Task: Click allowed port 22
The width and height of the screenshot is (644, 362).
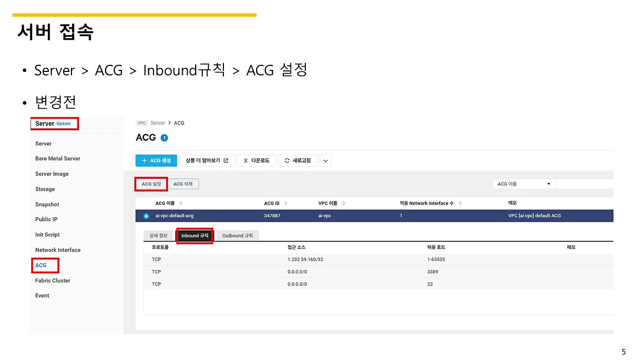Action: (x=430, y=284)
